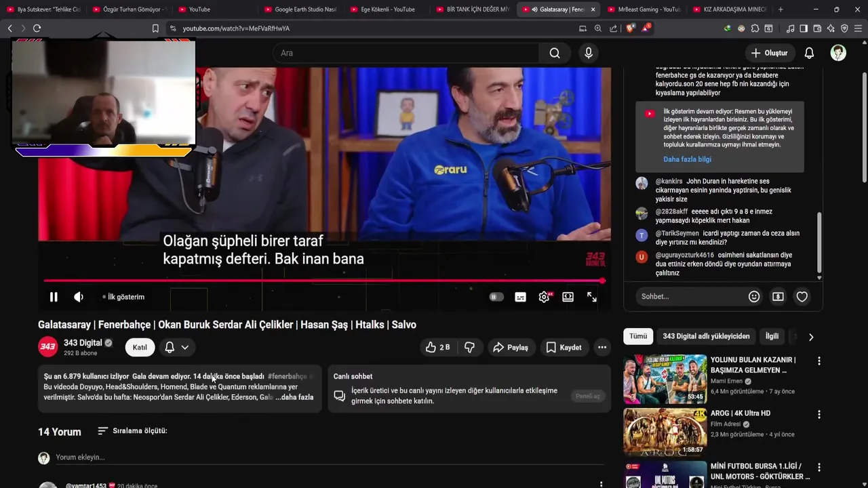Open the emoji picker in live chat

point(754,296)
